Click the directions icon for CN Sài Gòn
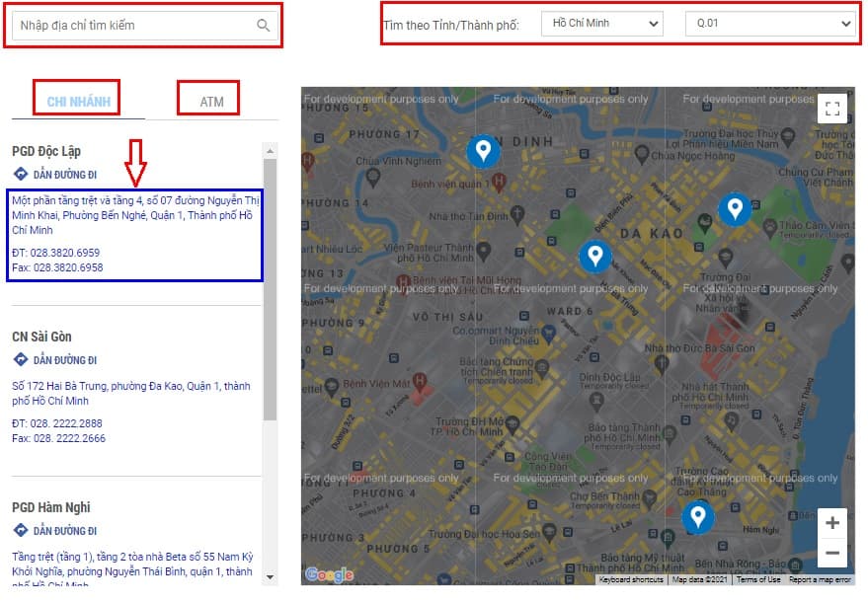Image resolution: width=868 pixels, height=603 pixels. click(x=20, y=360)
